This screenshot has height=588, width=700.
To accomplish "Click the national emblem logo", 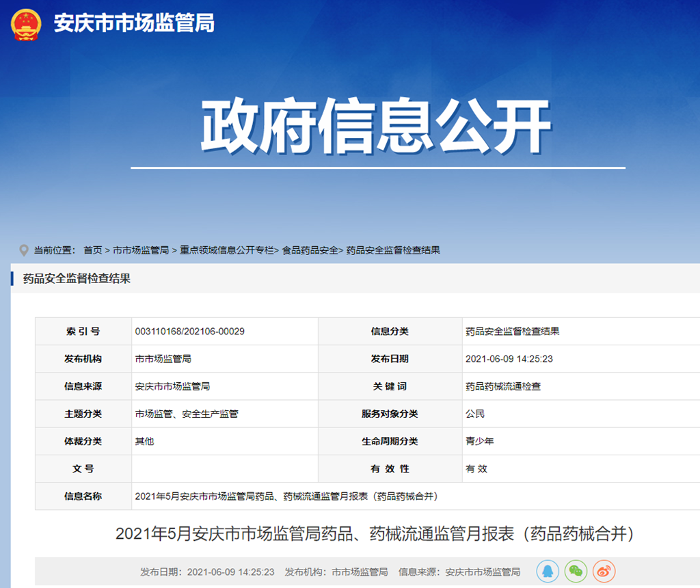I will [x=26, y=25].
